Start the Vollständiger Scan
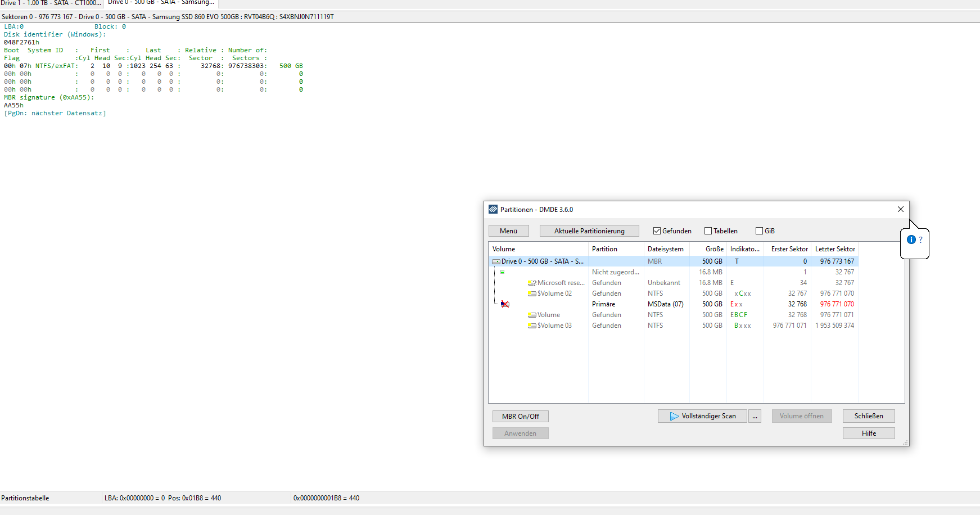Viewport: 980px width, 515px height. (x=702, y=416)
